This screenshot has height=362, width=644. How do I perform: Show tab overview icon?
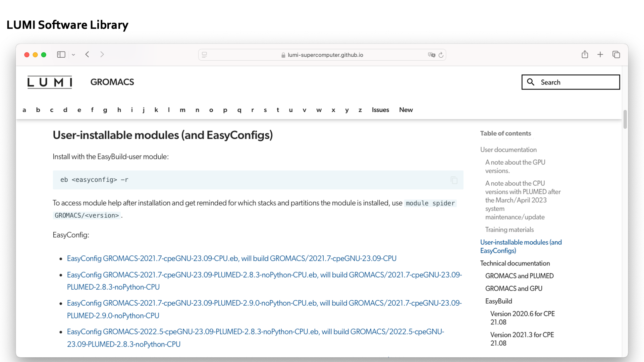coord(616,54)
